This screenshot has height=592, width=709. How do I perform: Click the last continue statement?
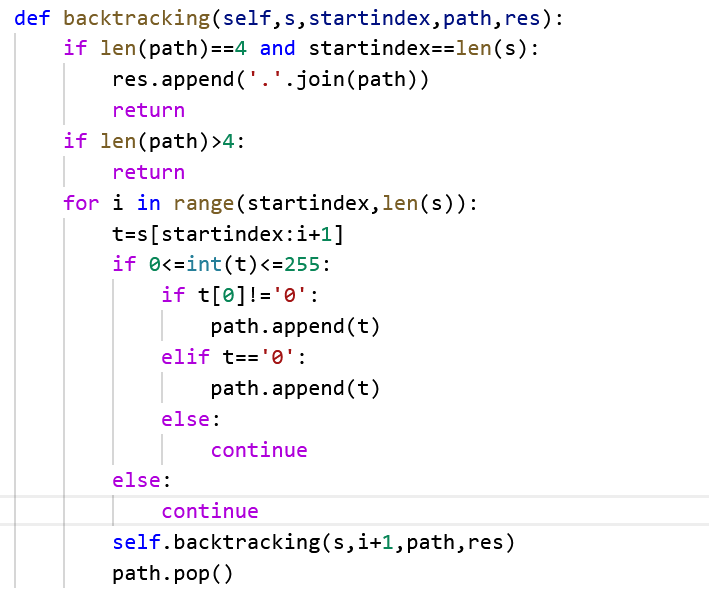[x=210, y=511]
